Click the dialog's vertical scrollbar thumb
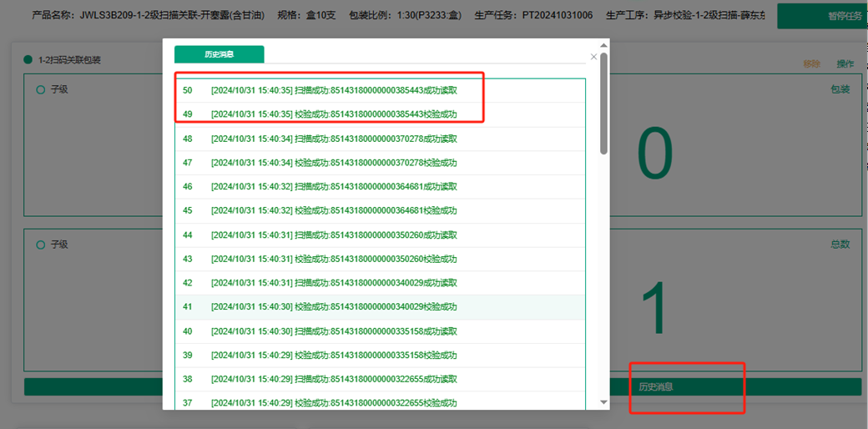Viewport: 868px width, 429px height. [x=604, y=103]
